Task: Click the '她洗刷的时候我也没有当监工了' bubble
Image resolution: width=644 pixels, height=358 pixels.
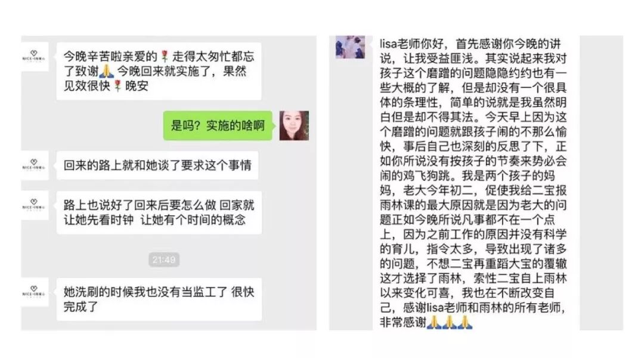Action: (x=159, y=299)
